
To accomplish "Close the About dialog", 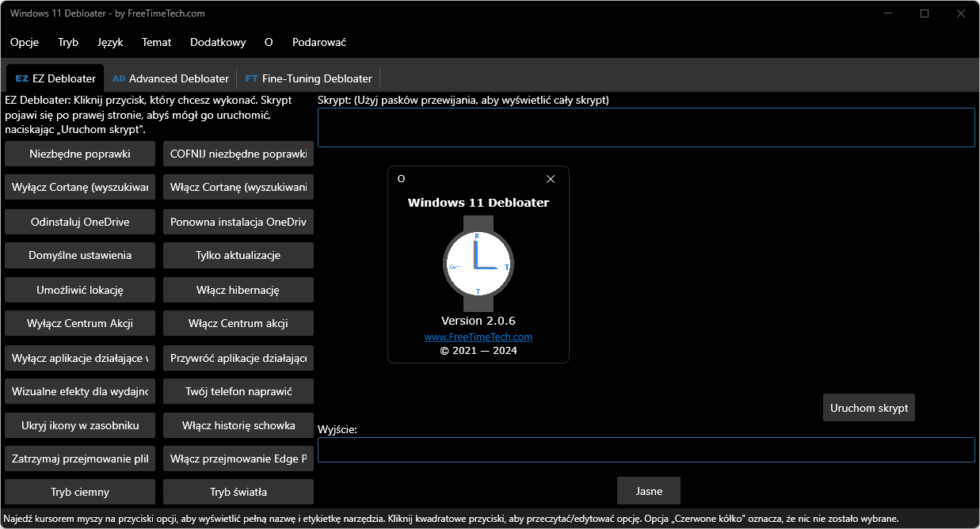I will [551, 179].
